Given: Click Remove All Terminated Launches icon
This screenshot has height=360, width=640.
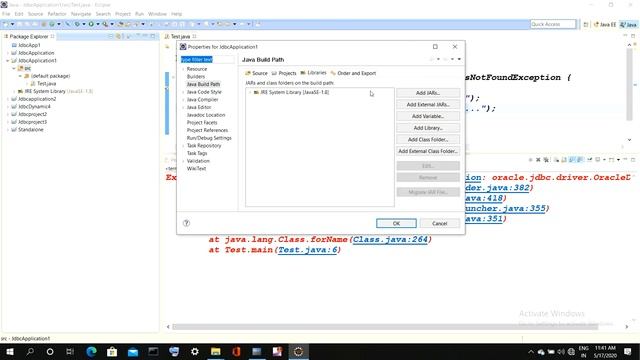Looking at the screenshot, I should [546, 160].
